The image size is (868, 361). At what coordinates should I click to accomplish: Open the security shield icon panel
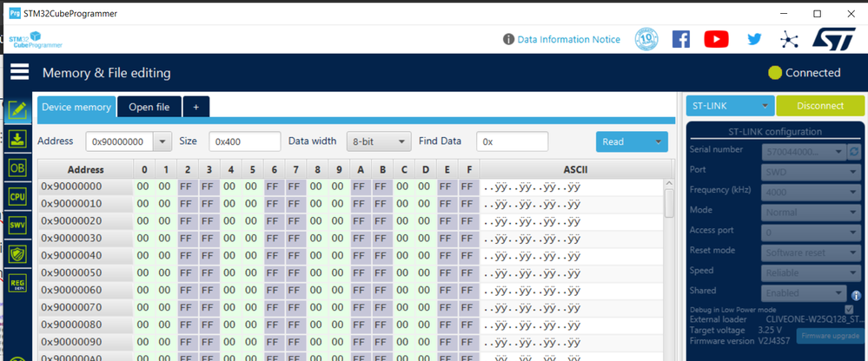(x=17, y=254)
